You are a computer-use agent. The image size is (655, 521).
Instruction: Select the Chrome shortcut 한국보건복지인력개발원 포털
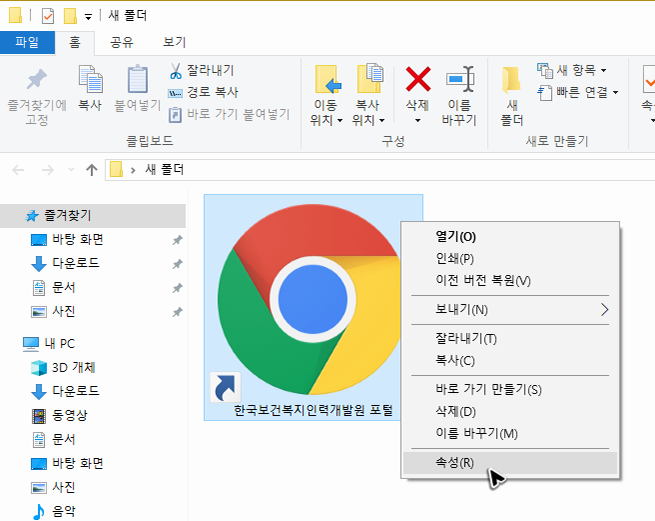(x=313, y=307)
